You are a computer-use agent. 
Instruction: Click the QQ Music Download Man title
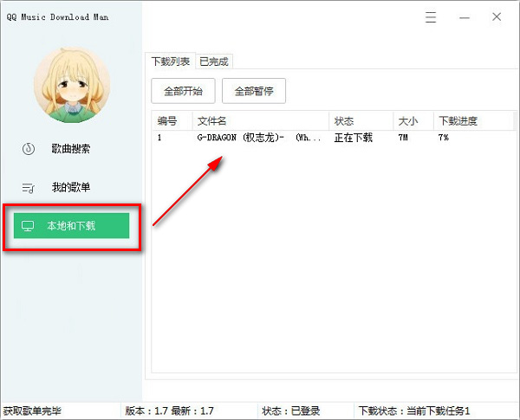(57, 17)
